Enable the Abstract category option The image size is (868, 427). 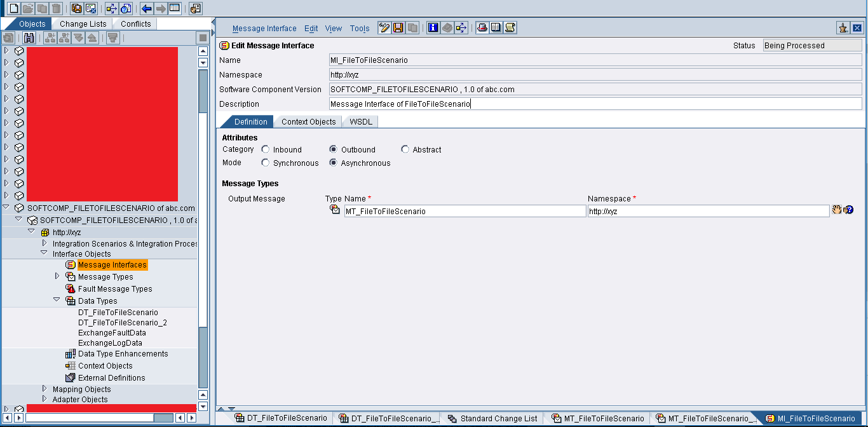[405, 149]
